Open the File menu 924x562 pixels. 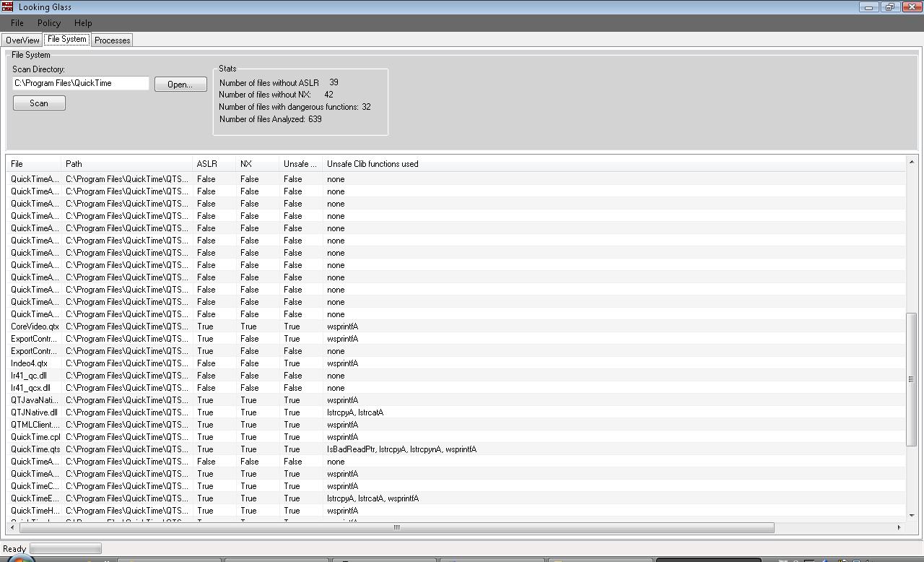pos(17,23)
